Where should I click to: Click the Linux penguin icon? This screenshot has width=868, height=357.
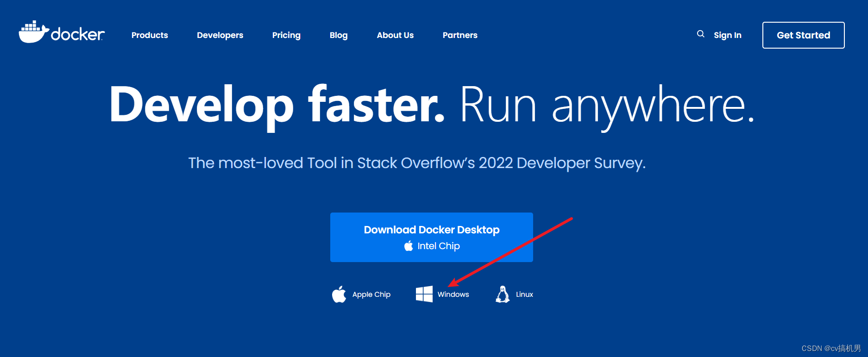coord(503,294)
